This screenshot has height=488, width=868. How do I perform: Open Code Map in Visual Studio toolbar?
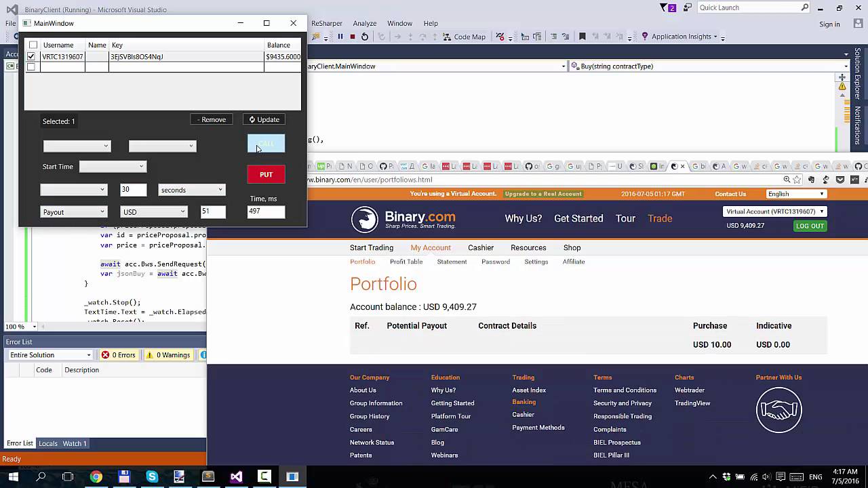click(x=465, y=37)
